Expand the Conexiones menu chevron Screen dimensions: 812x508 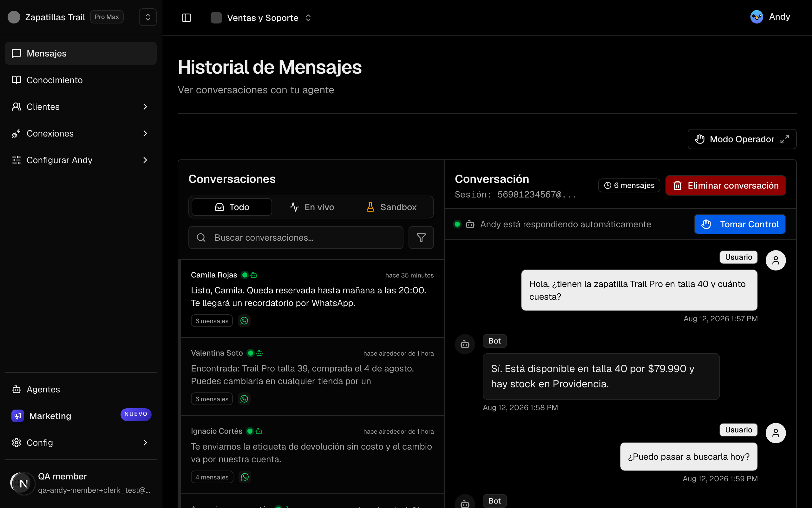tap(145, 133)
